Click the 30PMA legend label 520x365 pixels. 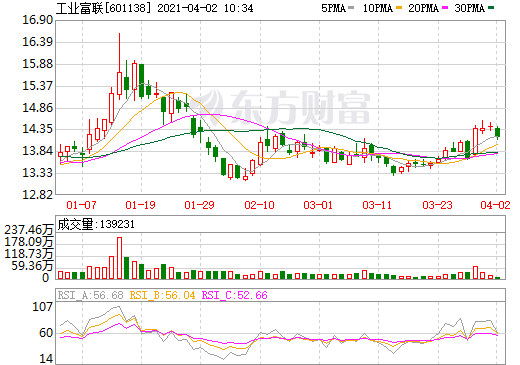(469, 8)
